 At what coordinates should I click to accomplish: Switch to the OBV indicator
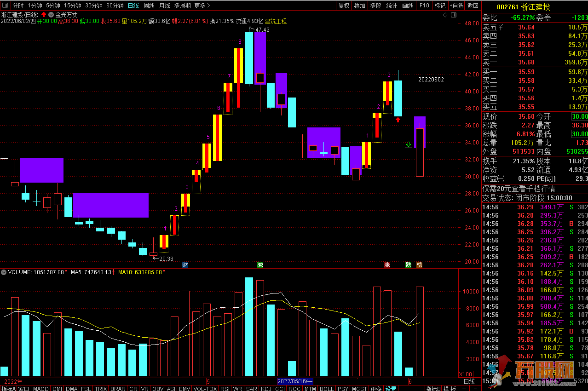pyautogui.click(x=158, y=388)
